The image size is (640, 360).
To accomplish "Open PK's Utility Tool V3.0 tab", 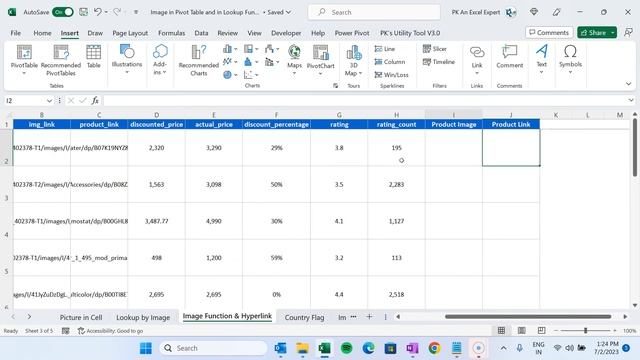I will coord(410,33).
